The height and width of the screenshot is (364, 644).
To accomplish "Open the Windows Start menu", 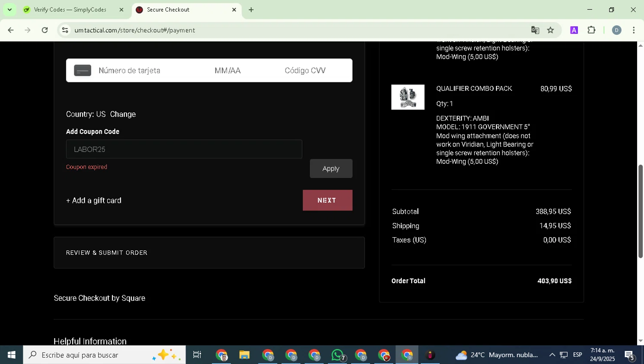I will tap(12, 355).
